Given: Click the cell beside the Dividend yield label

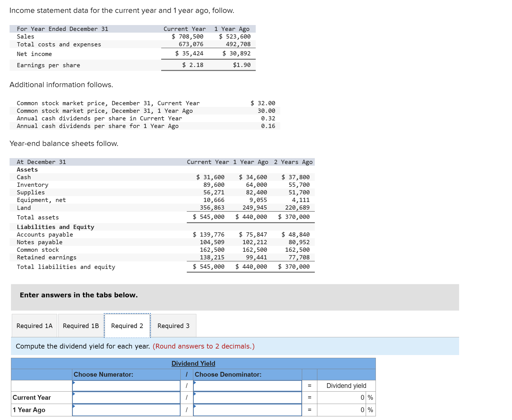Looking at the screenshot, I should coord(346,386).
